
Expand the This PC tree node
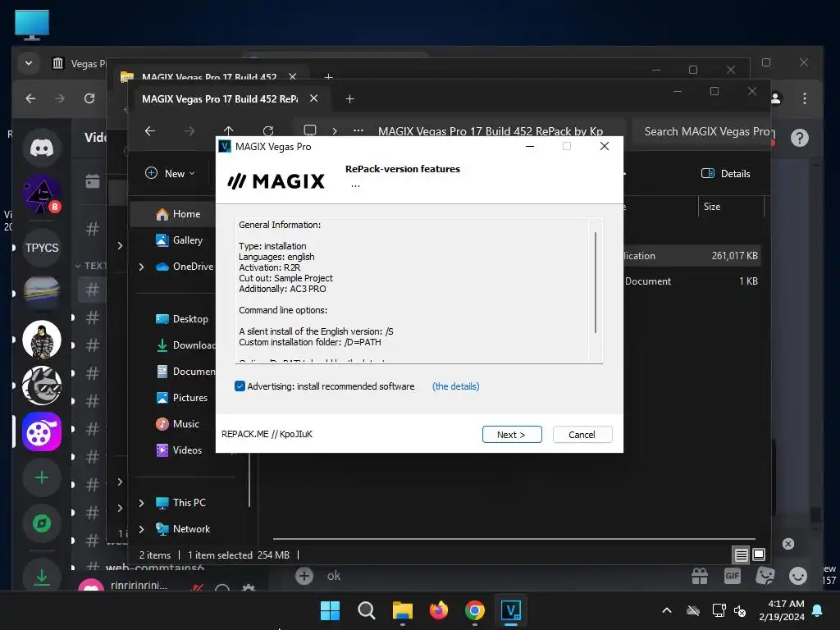point(141,503)
